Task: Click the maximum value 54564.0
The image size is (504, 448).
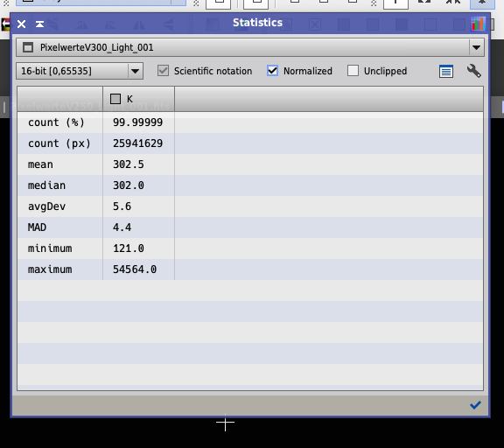Action: [x=135, y=269]
